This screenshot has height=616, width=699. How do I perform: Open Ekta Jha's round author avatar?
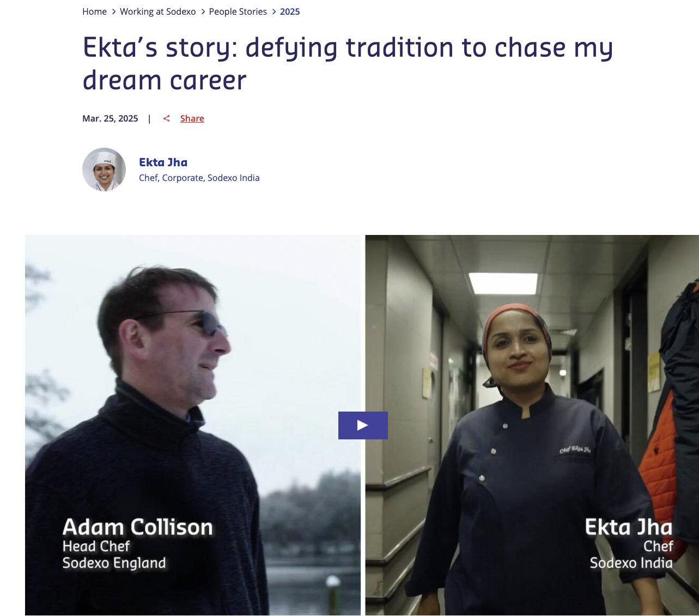104,170
